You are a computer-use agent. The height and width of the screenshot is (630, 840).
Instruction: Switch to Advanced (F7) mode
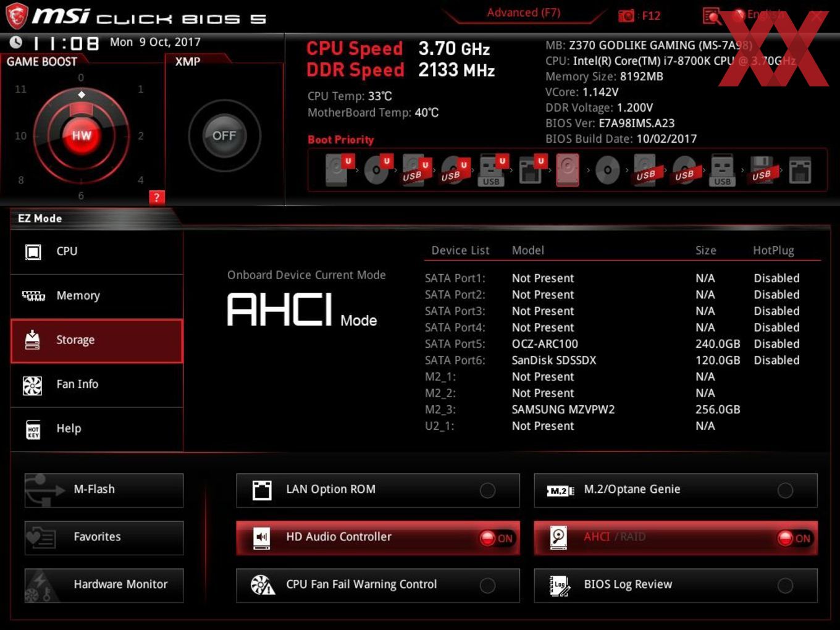(524, 13)
